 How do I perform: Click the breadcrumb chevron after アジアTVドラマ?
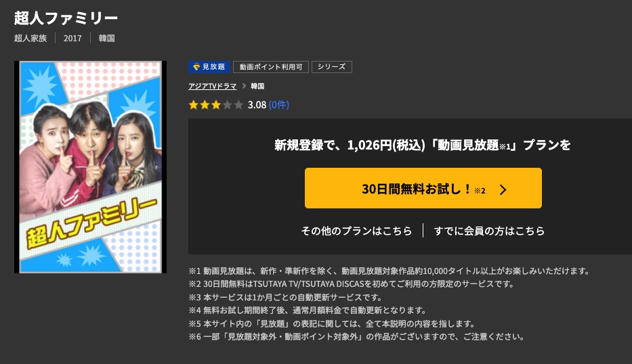tap(244, 86)
